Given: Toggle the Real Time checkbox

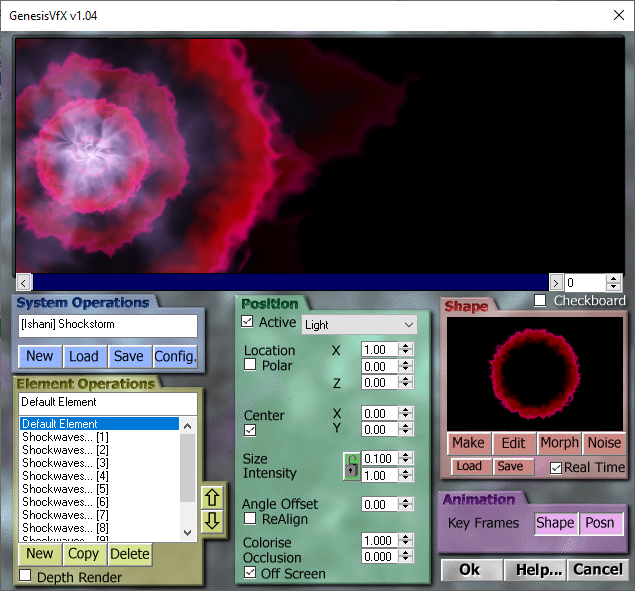Looking at the screenshot, I should [x=556, y=468].
